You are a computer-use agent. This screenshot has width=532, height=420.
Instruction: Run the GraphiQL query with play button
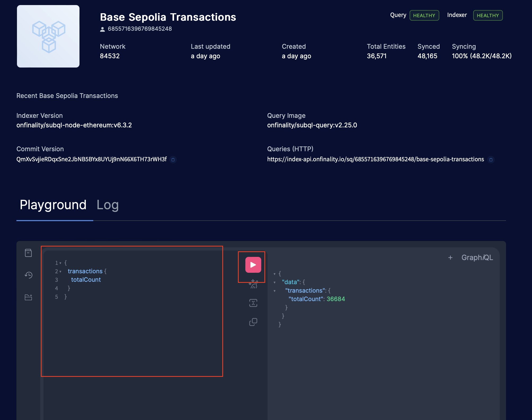click(x=253, y=265)
